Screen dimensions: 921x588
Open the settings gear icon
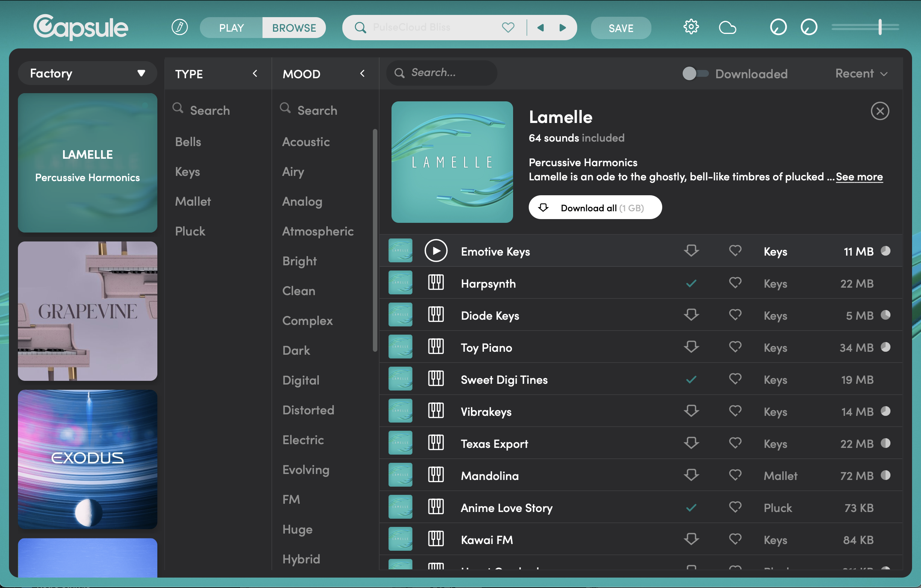691,28
